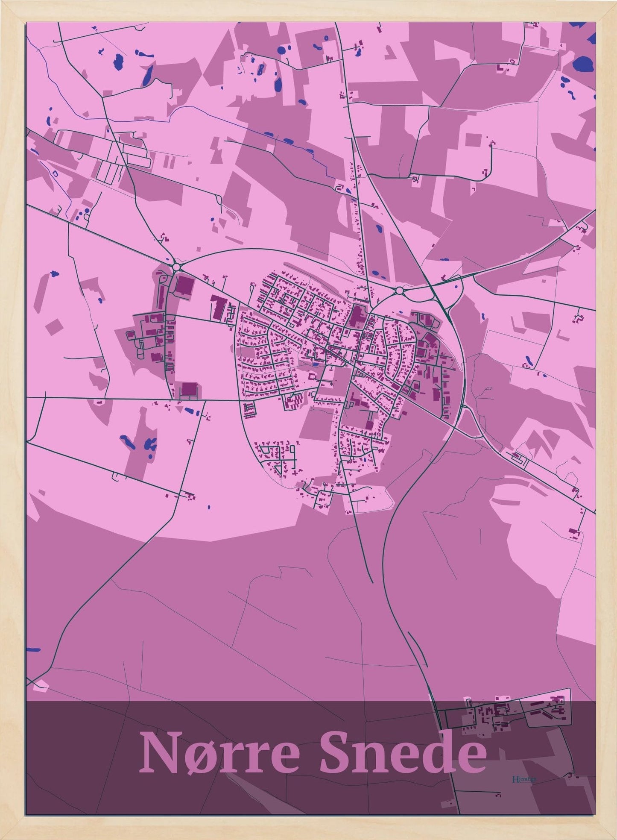The height and width of the screenshot is (840, 617).
Task: Click the small blue pond in the town center
Action: pyautogui.click(x=315, y=364)
